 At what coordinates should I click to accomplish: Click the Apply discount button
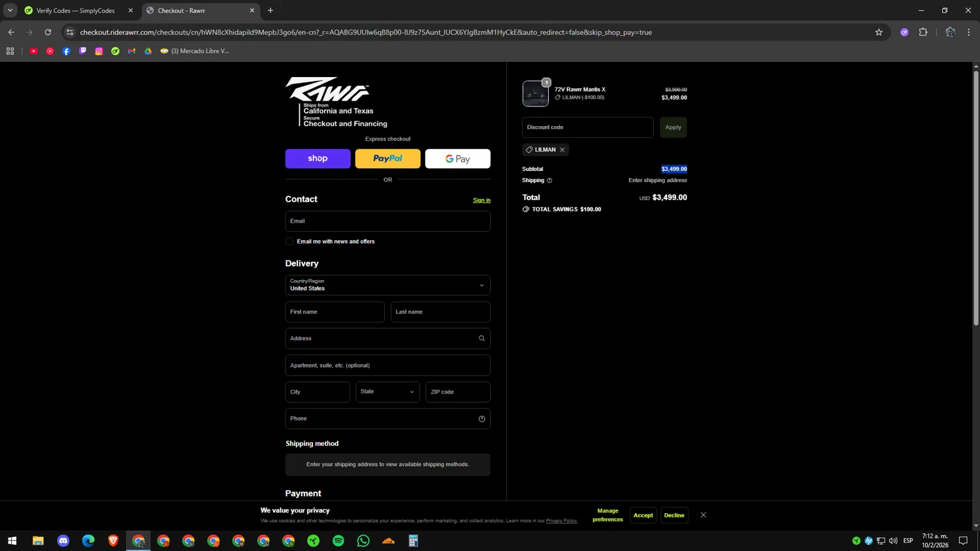tap(674, 127)
